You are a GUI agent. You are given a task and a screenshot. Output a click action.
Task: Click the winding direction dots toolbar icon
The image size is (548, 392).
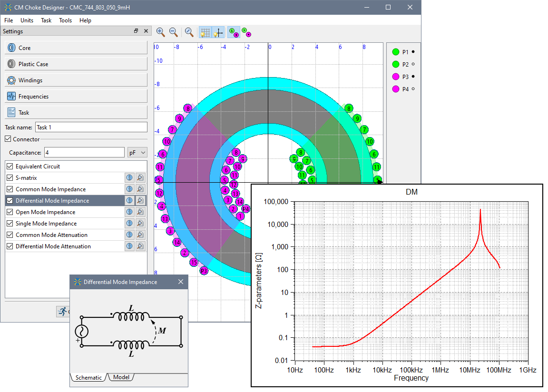coord(246,32)
